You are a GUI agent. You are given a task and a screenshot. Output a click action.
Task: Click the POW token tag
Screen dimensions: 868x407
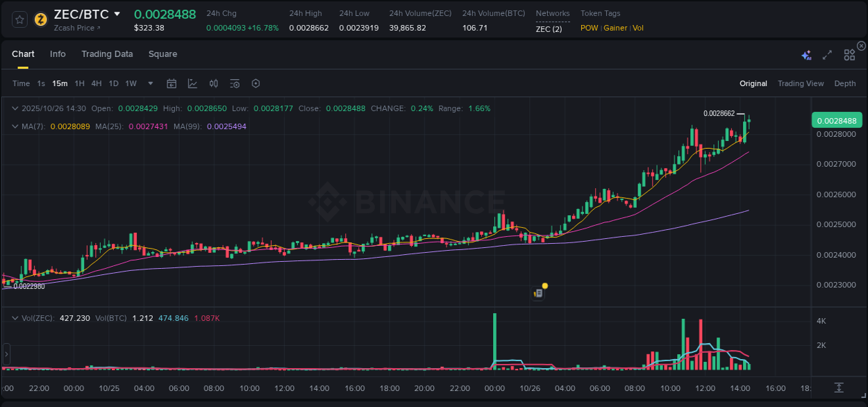589,28
